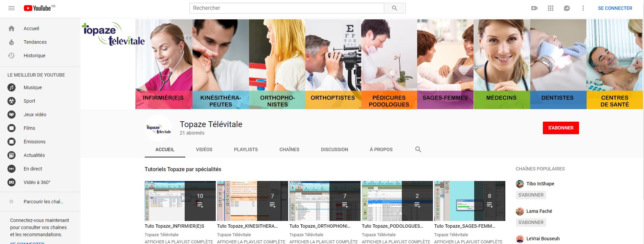Open the Tuto Topaze_INFIRMIER(E)S playlist thumbnail

(180, 201)
